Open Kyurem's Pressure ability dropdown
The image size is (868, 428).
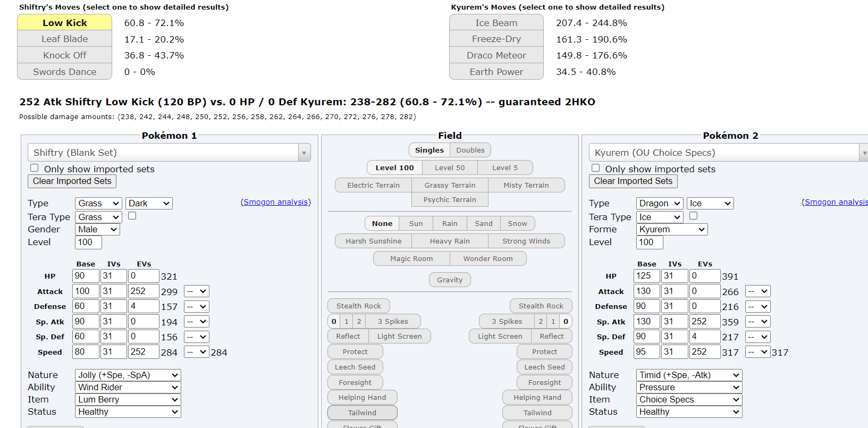pos(689,387)
